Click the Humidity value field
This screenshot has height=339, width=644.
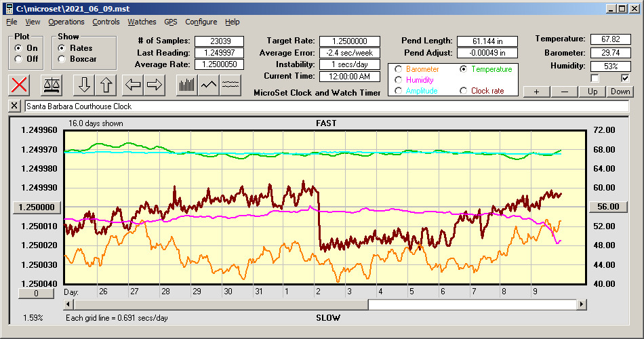tap(610, 66)
